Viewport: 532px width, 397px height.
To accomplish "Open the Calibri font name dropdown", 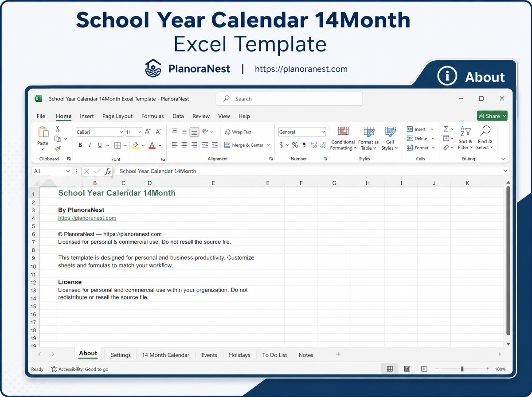I will [121, 132].
